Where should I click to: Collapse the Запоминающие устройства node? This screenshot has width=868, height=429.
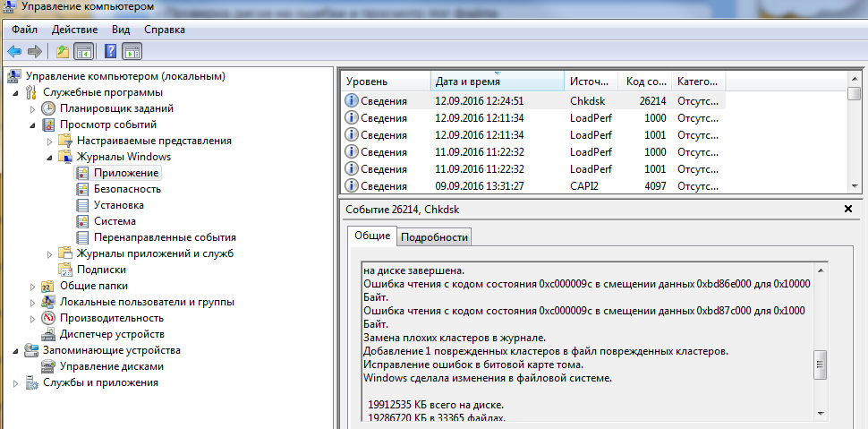pyautogui.click(x=15, y=351)
